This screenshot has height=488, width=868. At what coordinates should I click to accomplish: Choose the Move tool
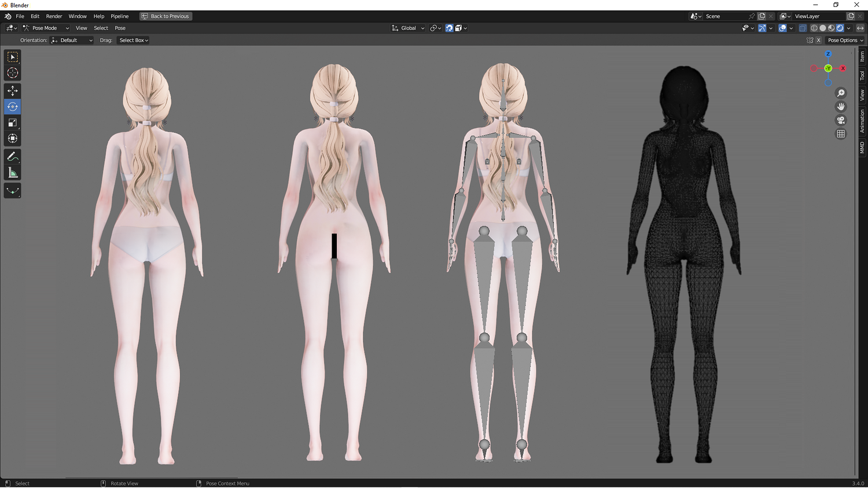[12, 91]
